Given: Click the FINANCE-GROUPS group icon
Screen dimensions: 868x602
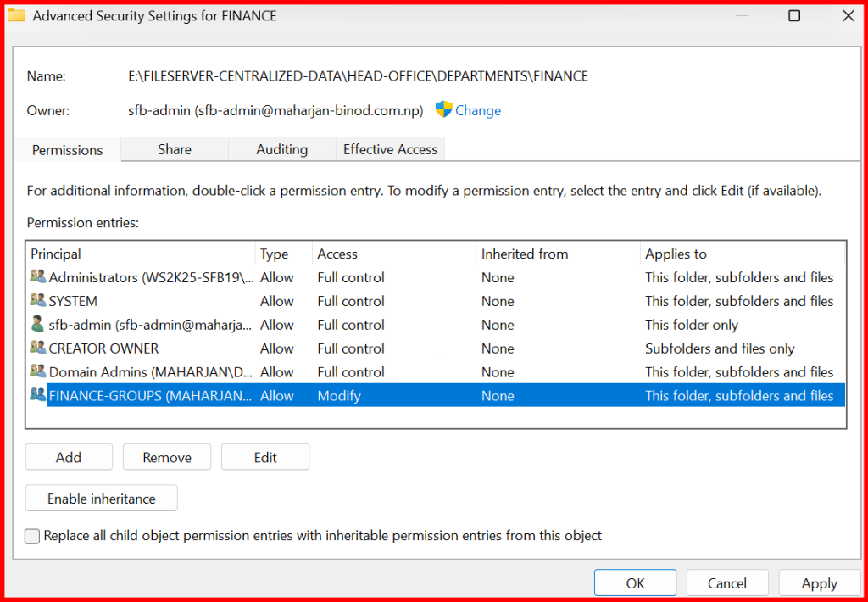Looking at the screenshot, I should 38,395.
